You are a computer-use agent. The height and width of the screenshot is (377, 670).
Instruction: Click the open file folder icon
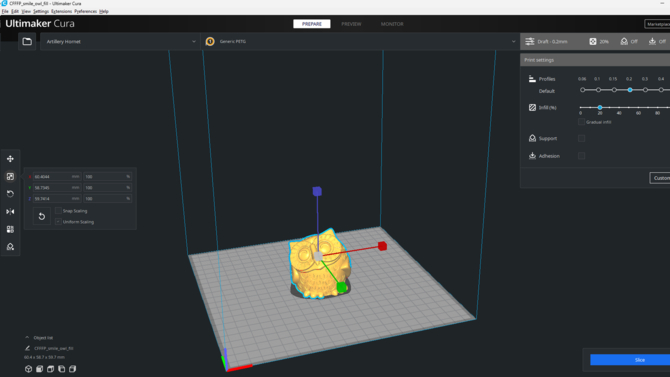[x=27, y=41]
